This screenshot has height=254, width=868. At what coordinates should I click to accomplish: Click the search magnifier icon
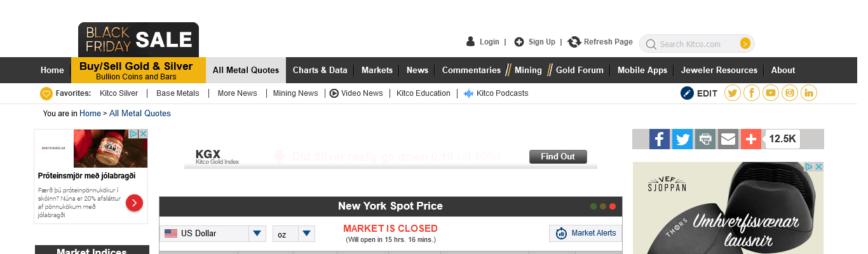[651, 44]
